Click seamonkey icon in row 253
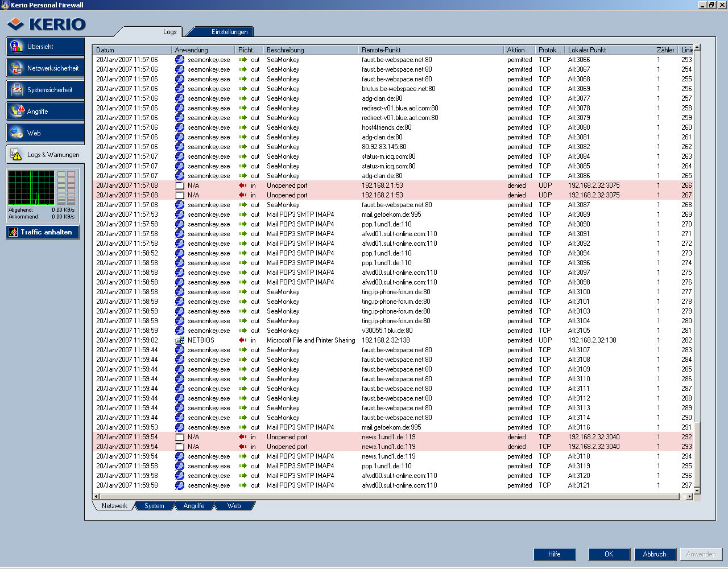 180,60
